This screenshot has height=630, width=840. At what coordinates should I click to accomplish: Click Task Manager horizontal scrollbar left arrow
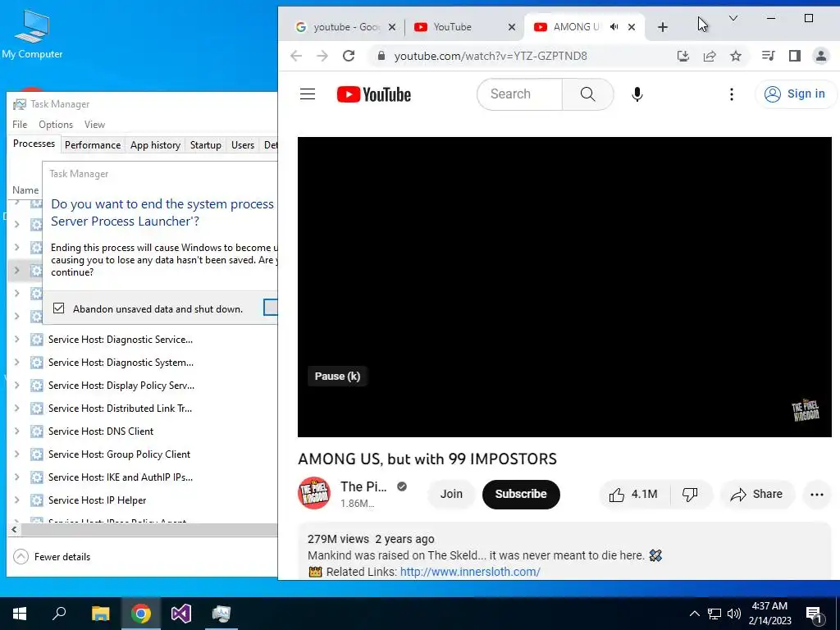pos(14,529)
